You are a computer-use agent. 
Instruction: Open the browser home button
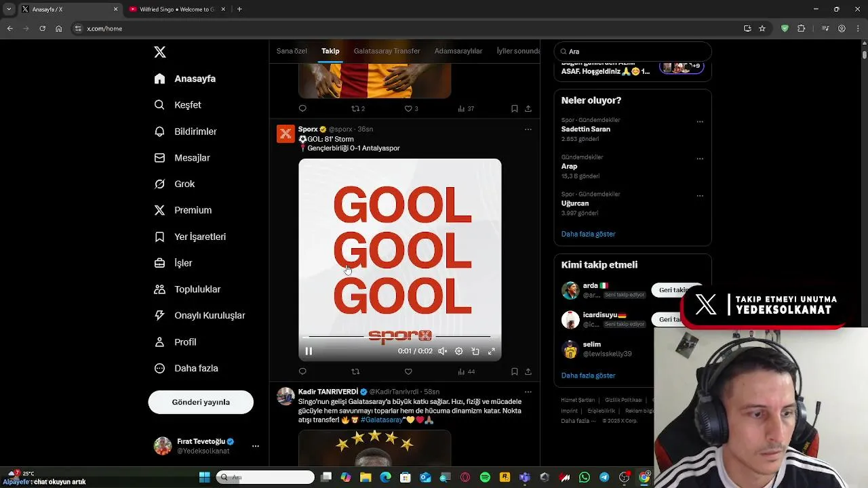click(58, 28)
